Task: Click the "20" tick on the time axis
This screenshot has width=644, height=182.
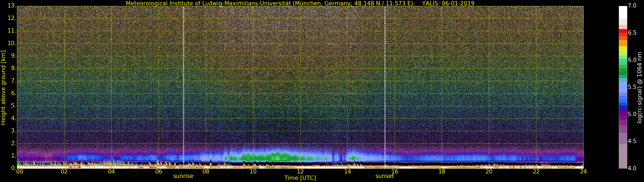Action: click(489, 172)
